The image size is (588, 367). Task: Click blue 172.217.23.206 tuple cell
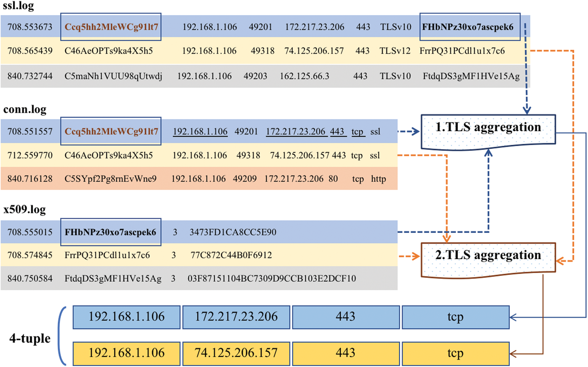[x=236, y=317]
